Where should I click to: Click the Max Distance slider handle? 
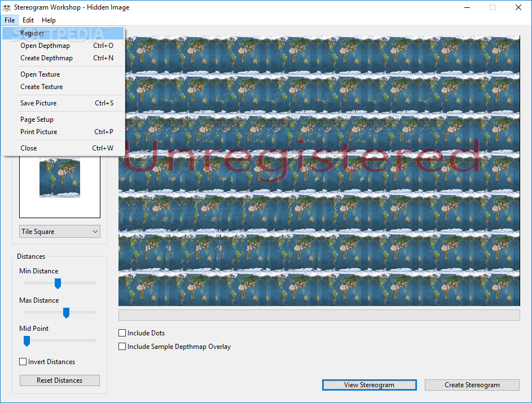click(66, 313)
